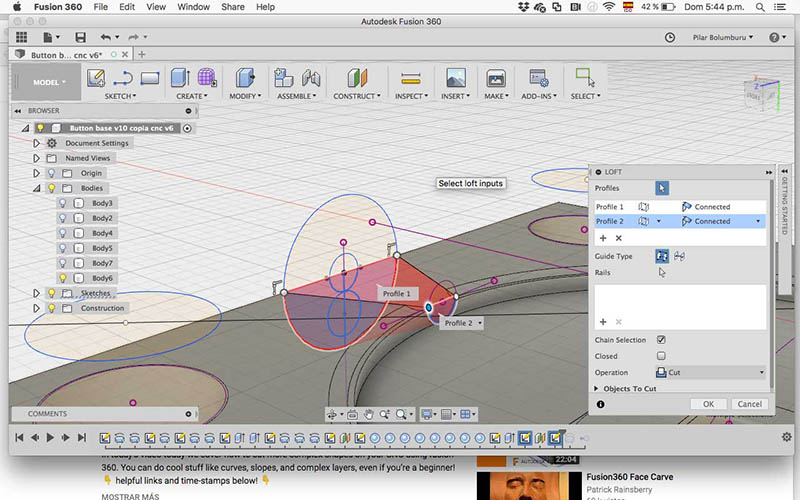
Task: Open the Edit menu
Action: [x=127, y=7]
